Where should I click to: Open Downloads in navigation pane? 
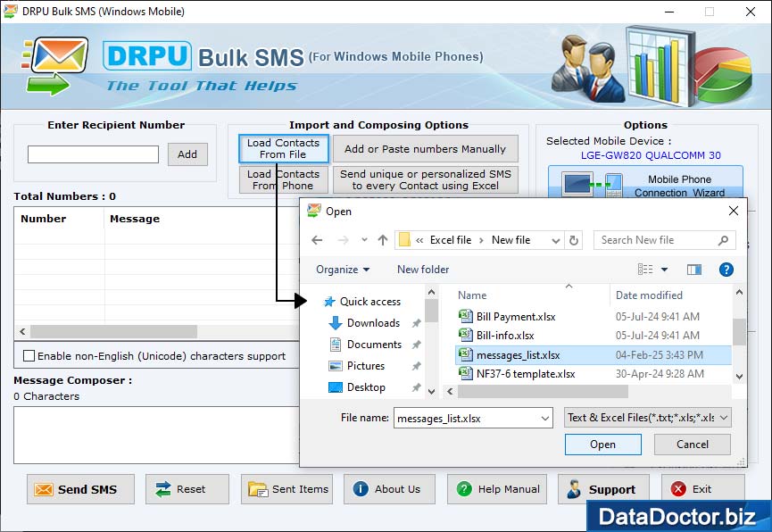pyautogui.click(x=373, y=323)
